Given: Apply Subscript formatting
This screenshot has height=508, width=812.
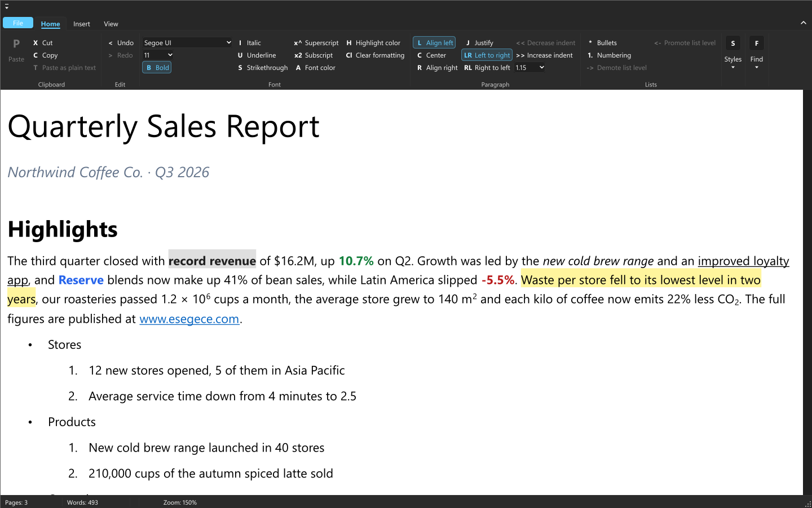Looking at the screenshot, I should point(314,55).
